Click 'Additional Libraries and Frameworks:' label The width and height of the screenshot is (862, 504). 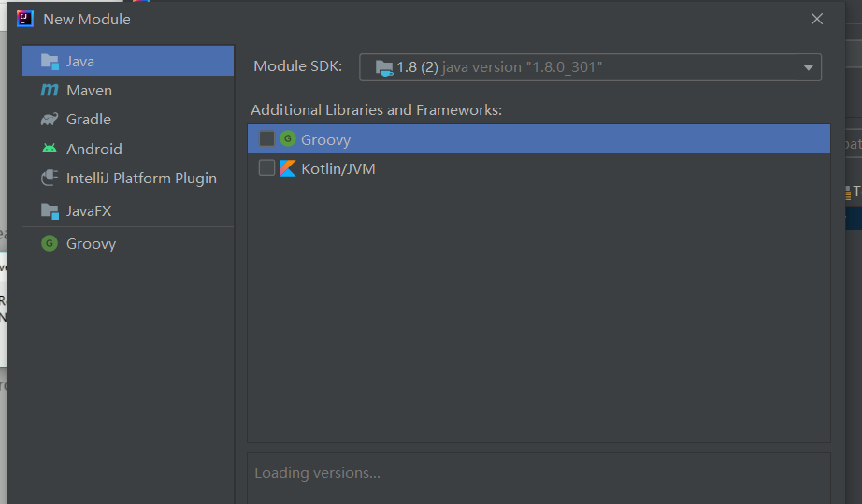pos(377,110)
